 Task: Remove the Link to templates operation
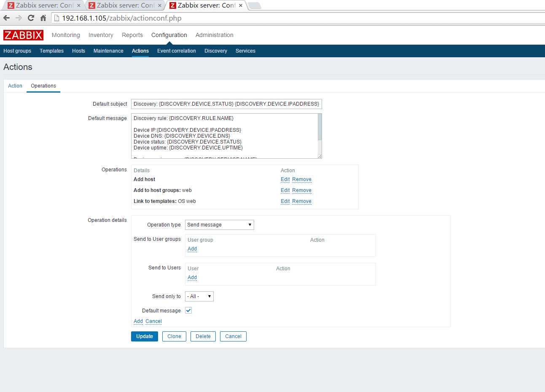pos(302,201)
